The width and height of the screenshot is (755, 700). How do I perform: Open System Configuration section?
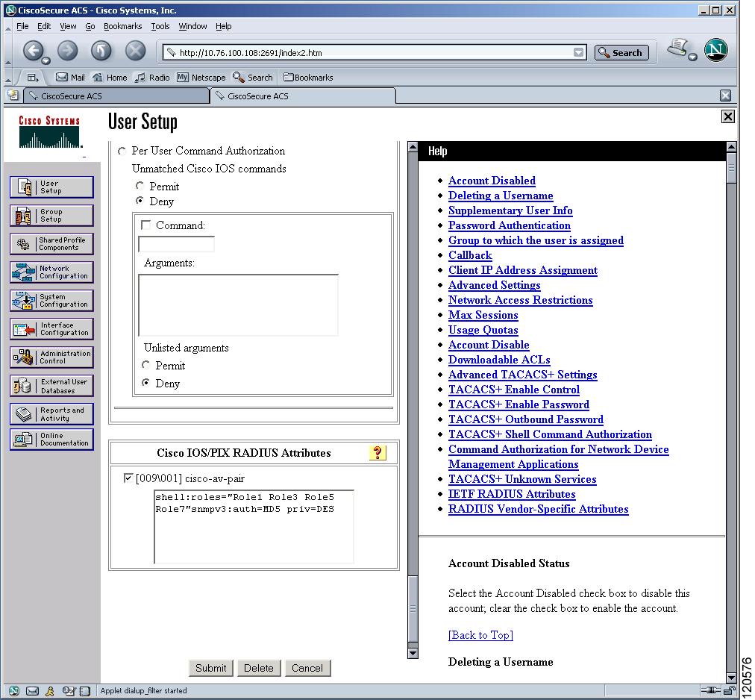[x=51, y=301]
